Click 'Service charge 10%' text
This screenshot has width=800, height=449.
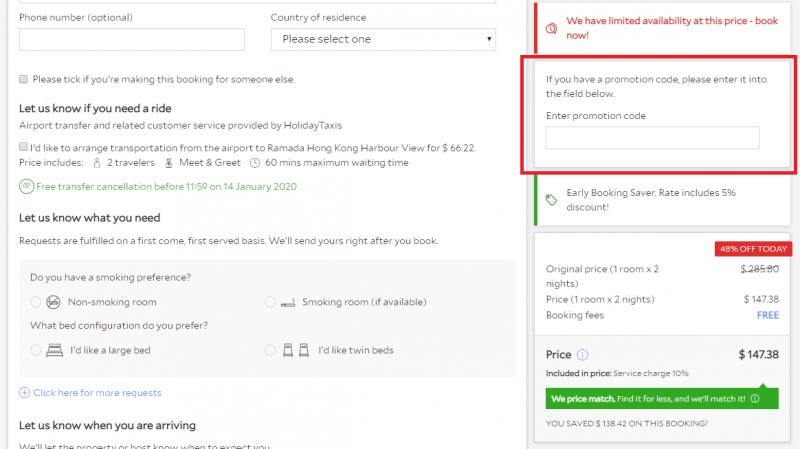(x=651, y=373)
